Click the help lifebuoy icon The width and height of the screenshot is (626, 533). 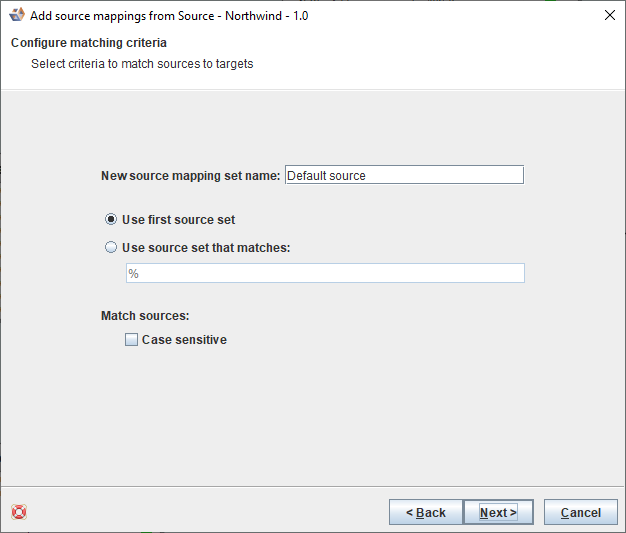coord(18,512)
